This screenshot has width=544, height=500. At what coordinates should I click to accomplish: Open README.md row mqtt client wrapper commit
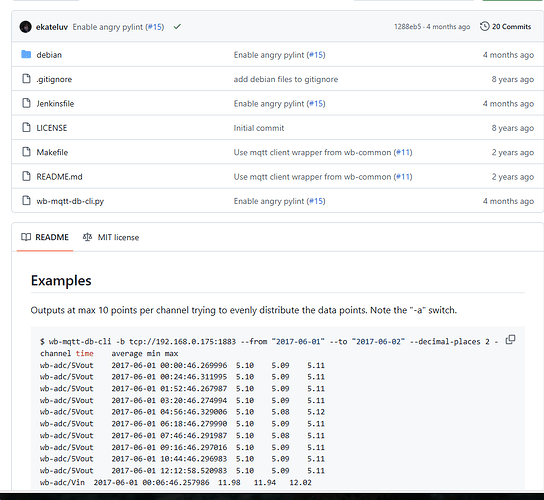(x=312, y=177)
